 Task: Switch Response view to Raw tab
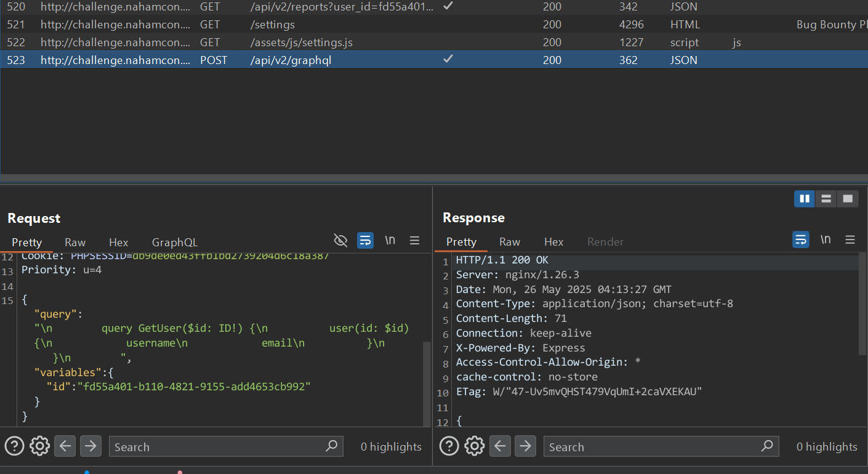pyautogui.click(x=510, y=242)
